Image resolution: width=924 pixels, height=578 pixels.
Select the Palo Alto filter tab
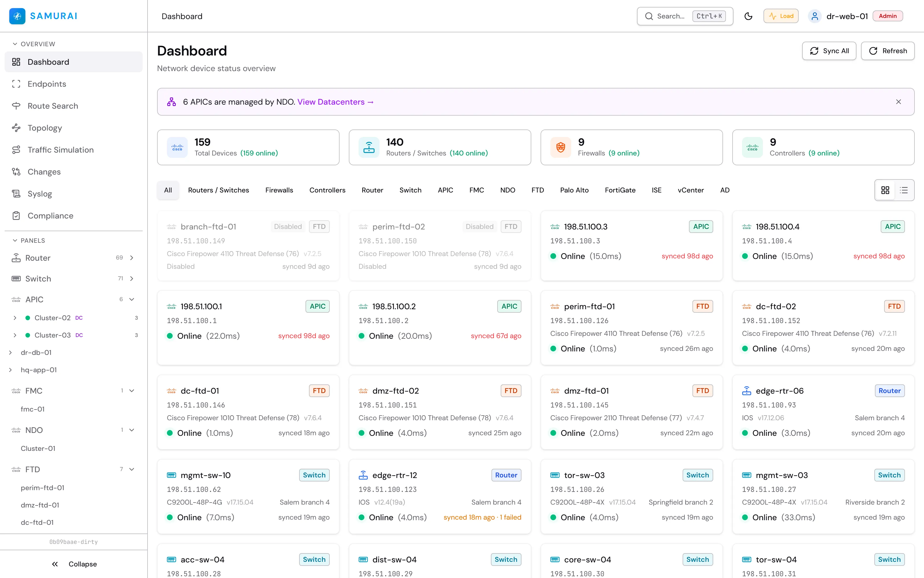574,190
